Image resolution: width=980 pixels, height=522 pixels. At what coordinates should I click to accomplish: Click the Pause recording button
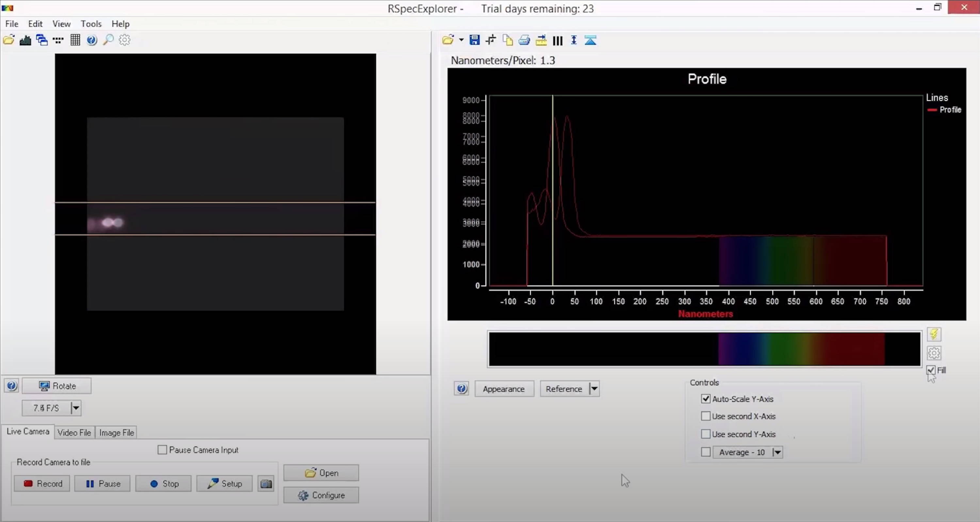[x=102, y=483]
